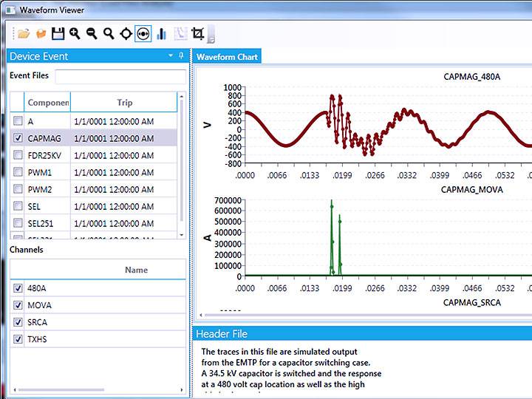The width and height of the screenshot is (532, 399).
Task: Select the crosshair target tool
Action: click(126, 33)
